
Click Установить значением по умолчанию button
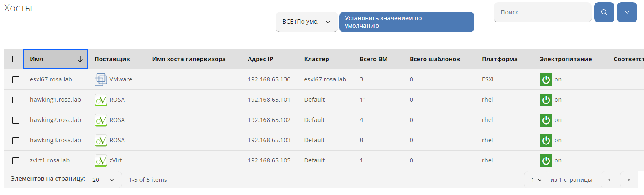coord(406,22)
